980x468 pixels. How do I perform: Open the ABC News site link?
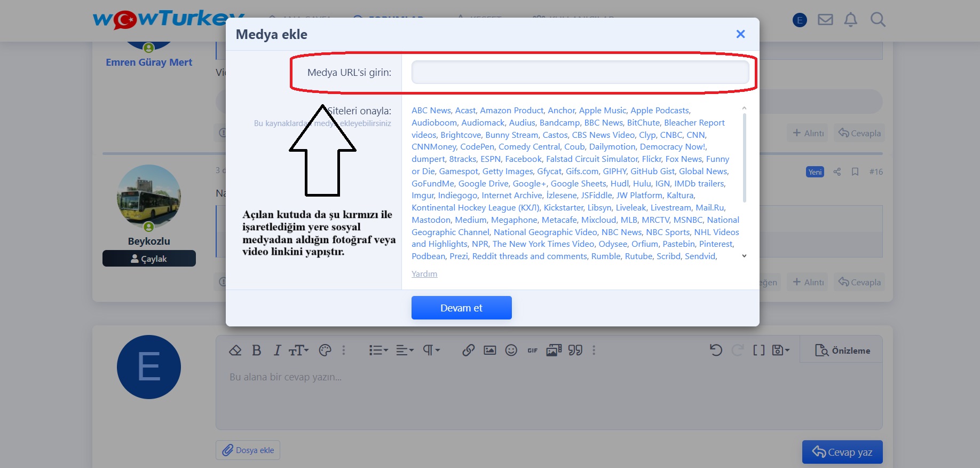(x=431, y=110)
